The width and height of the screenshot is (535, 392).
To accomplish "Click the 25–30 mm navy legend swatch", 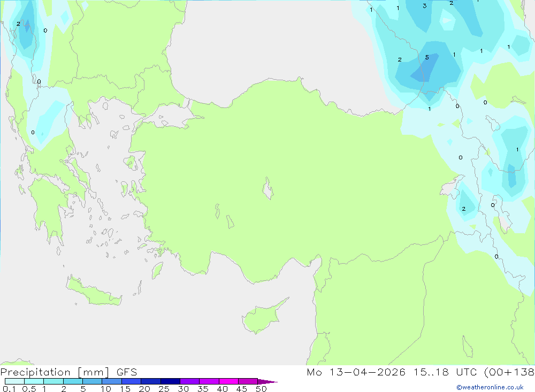I will [x=170, y=381].
